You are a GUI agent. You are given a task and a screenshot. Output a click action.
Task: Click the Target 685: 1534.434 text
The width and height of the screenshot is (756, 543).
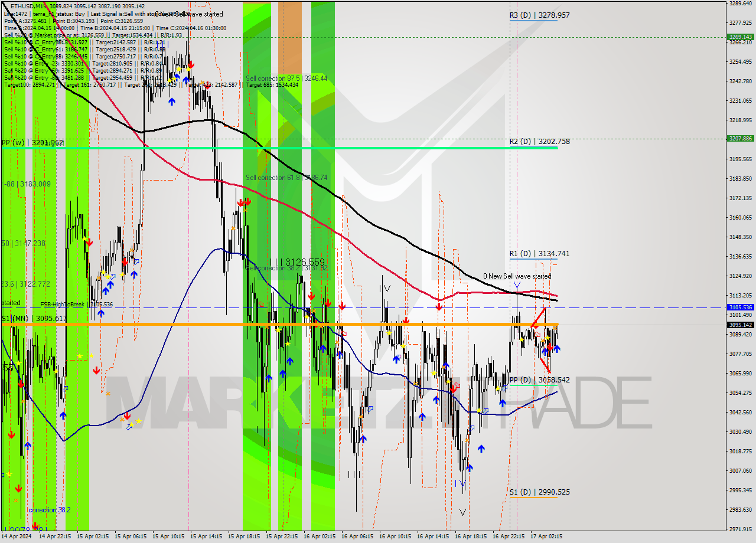[x=272, y=84]
